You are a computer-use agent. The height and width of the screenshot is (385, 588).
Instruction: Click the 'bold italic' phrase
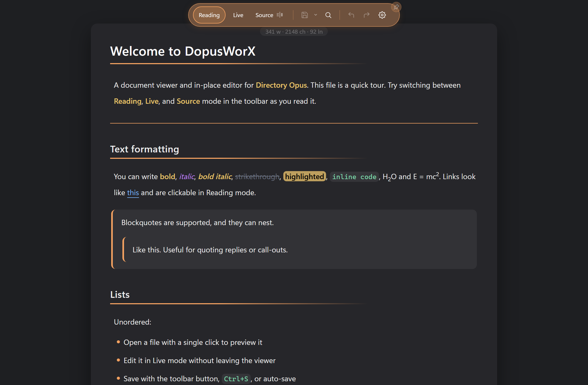coord(215,177)
